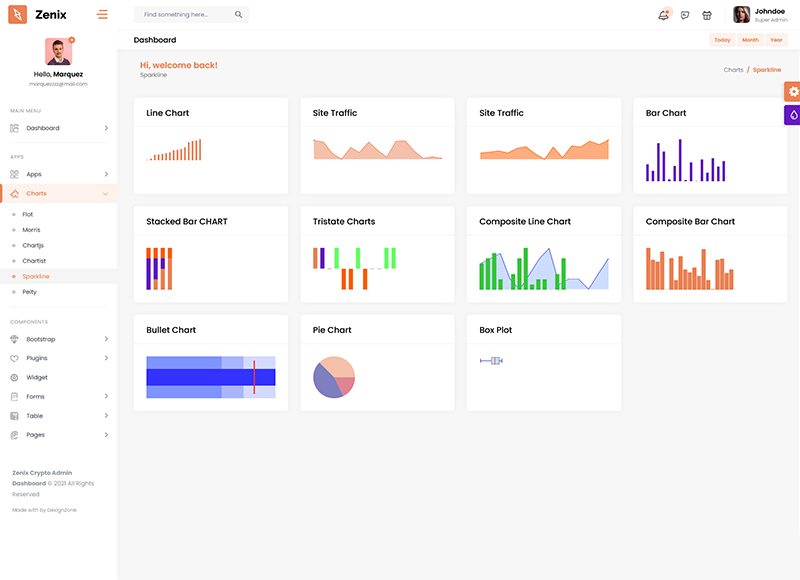
Task: Collapse the Charts sidebar menu
Action: (x=58, y=193)
